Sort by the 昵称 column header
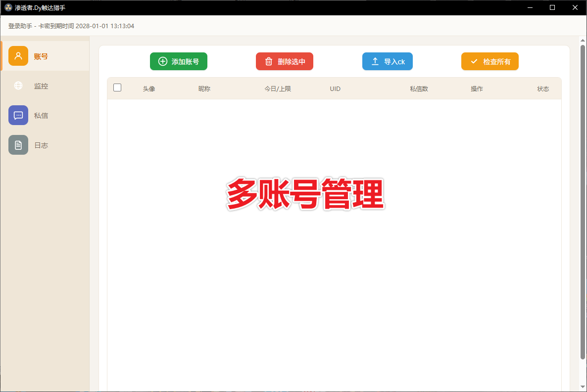The width and height of the screenshot is (587, 392). coord(204,89)
